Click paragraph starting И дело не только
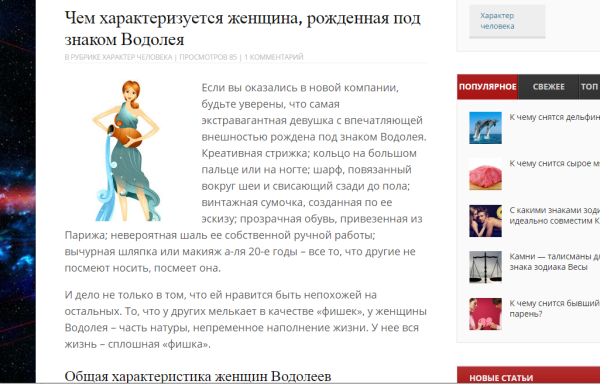Image resolution: width=600 pixels, height=384 pixels. [245, 319]
